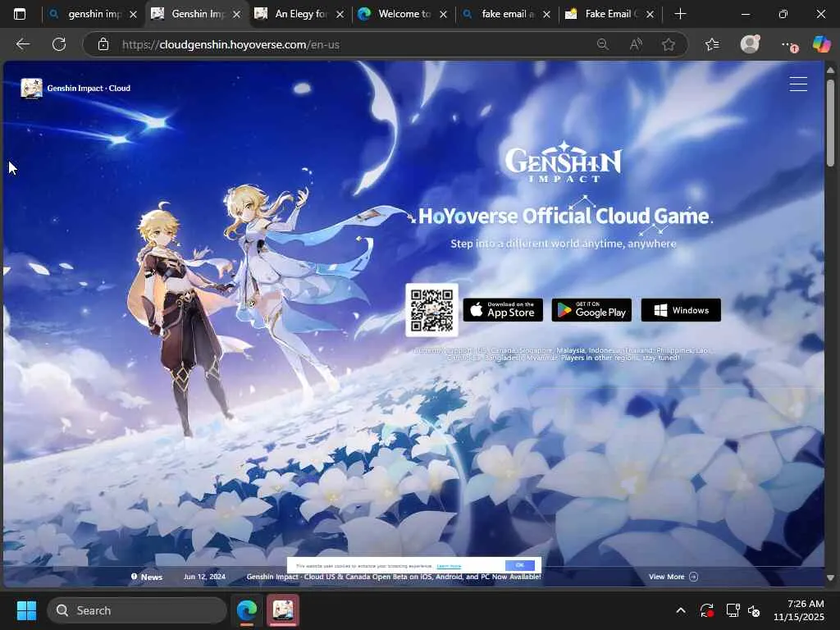Open the tab actions menu icon
Screen dimensions: 840x630
pyautogui.click(x=20, y=14)
